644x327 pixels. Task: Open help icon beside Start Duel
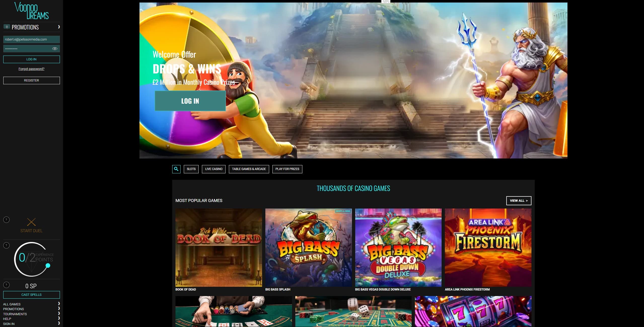(6, 220)
